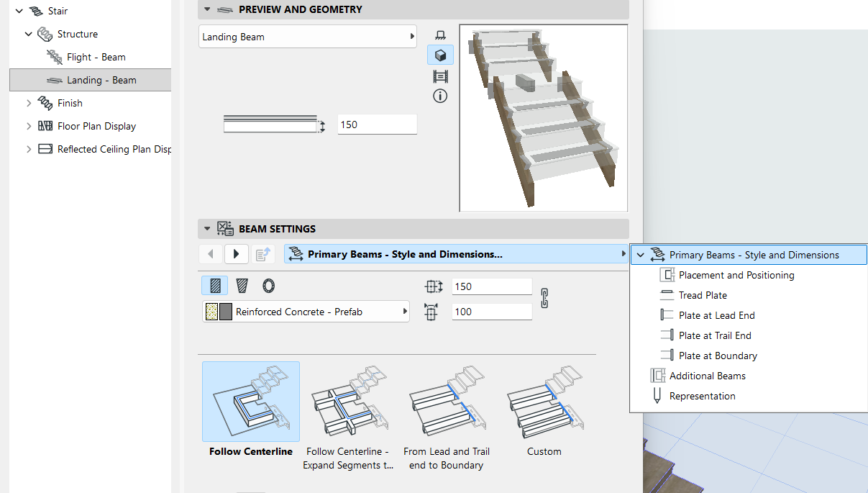The height and width of the screenshot is (493, 868).
Task: Click the Floor Plan Display icon
Action: 45,126
